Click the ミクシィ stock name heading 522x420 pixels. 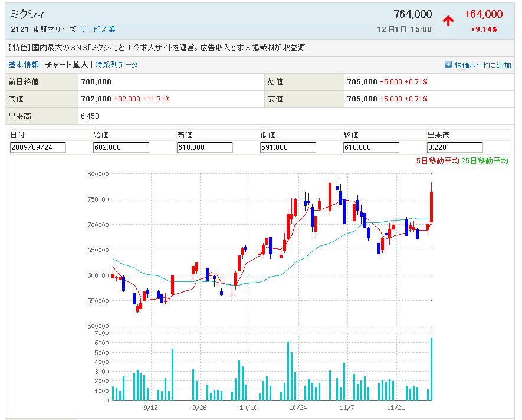[28, 14]
